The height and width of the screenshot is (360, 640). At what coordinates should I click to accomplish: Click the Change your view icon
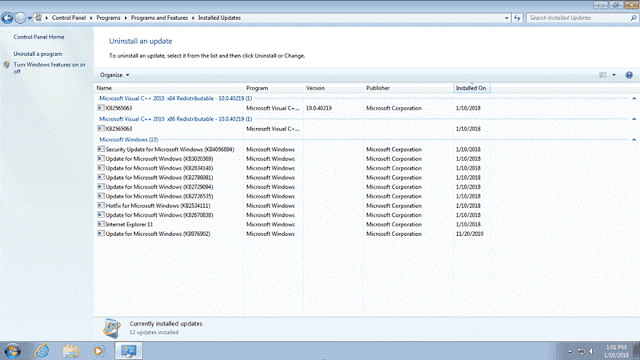point(603,75)
